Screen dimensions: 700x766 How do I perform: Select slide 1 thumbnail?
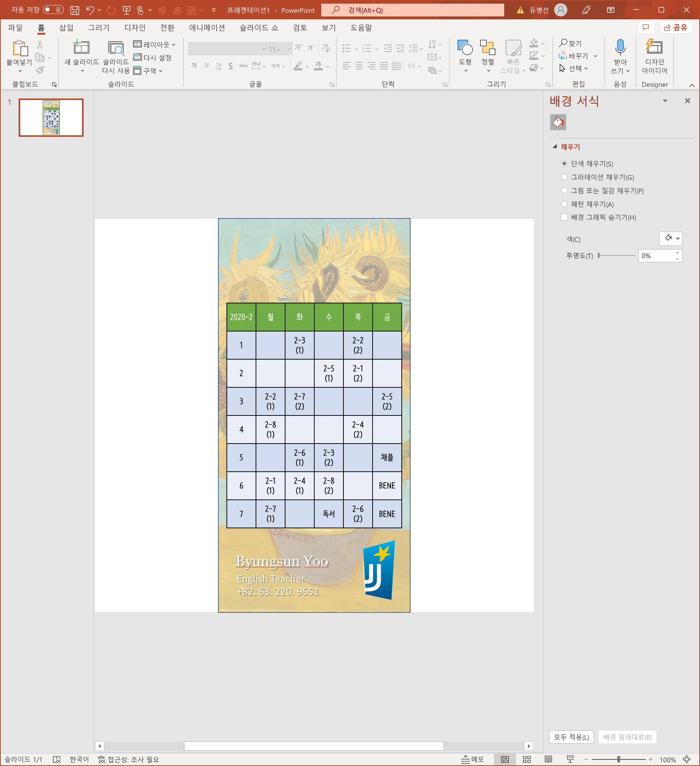[x=51, y=118]
